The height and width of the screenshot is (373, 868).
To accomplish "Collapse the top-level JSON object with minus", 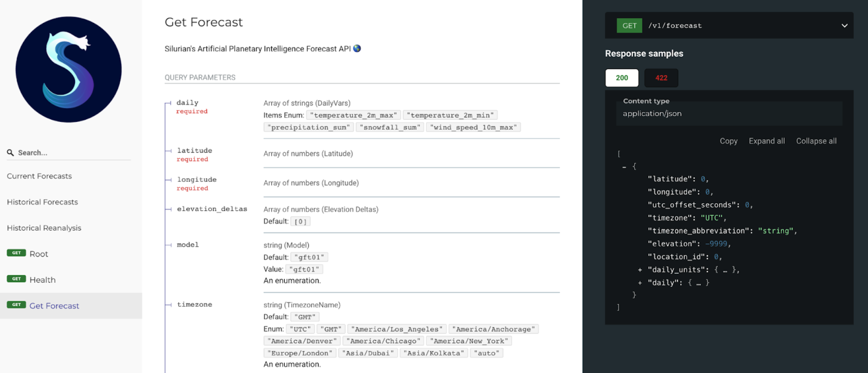I will [x=624, y=167].
